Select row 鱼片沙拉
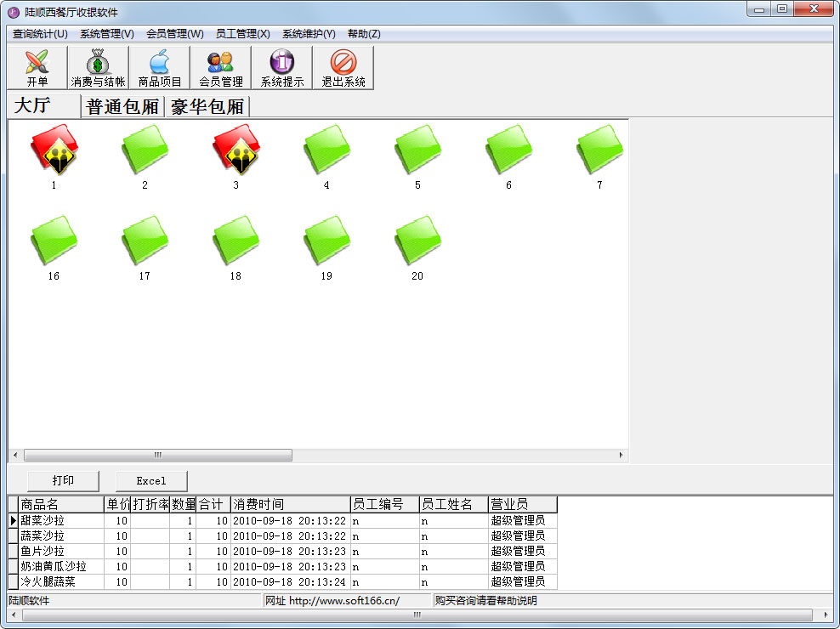 (x=282, y=551)
